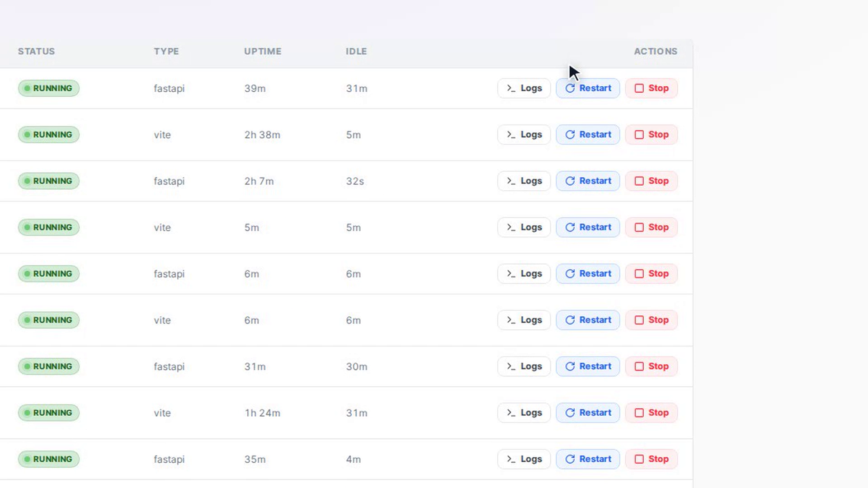Restart the vite service with 5m uptime

click(x=588, y=227)
